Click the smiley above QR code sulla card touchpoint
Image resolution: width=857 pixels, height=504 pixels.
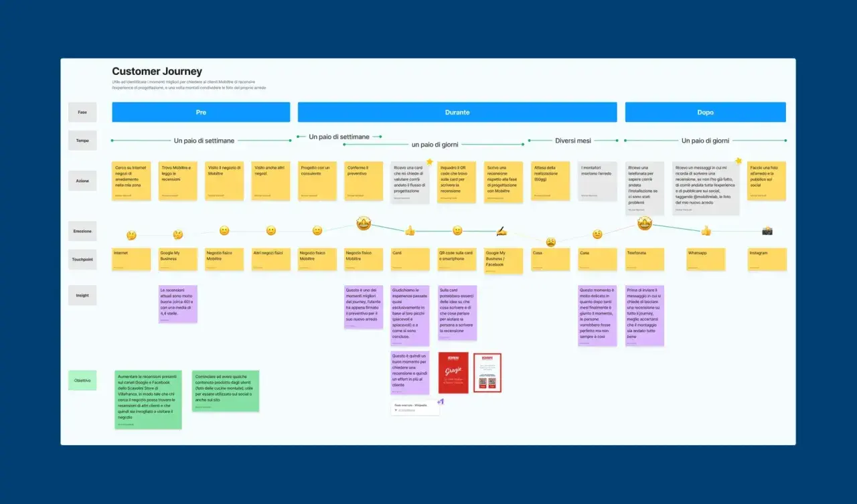457,230
